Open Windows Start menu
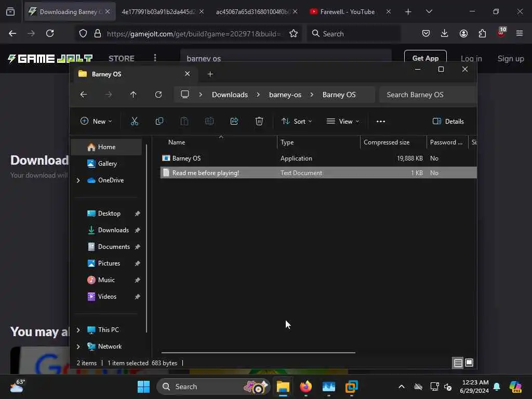The image size is (532, 399). 143,387
